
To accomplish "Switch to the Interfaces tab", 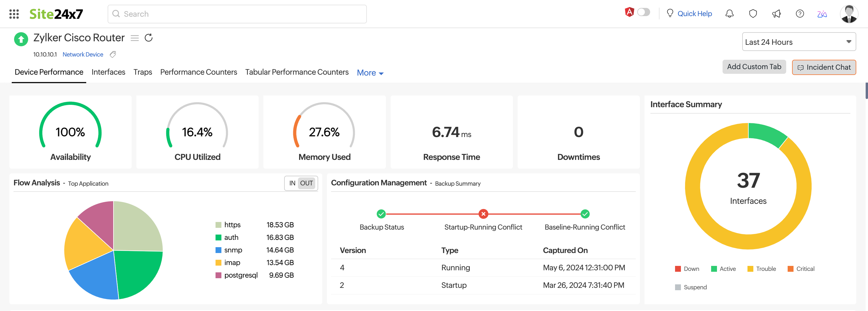I will pos(108,72).
